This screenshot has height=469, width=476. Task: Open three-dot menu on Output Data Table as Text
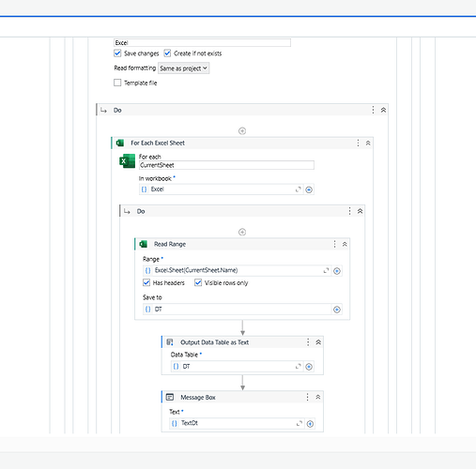coord(308,342)
